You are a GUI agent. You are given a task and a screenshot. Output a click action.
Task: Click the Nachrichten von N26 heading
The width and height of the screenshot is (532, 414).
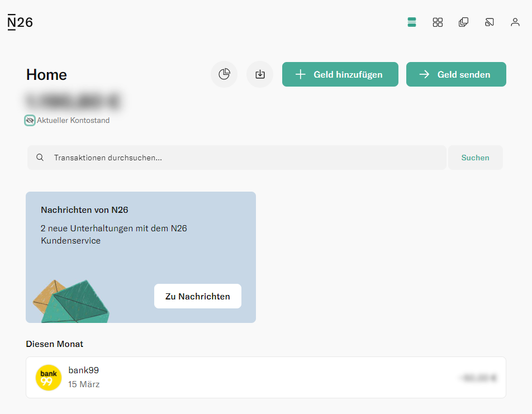pyautogui.click(x=84, y=210)
